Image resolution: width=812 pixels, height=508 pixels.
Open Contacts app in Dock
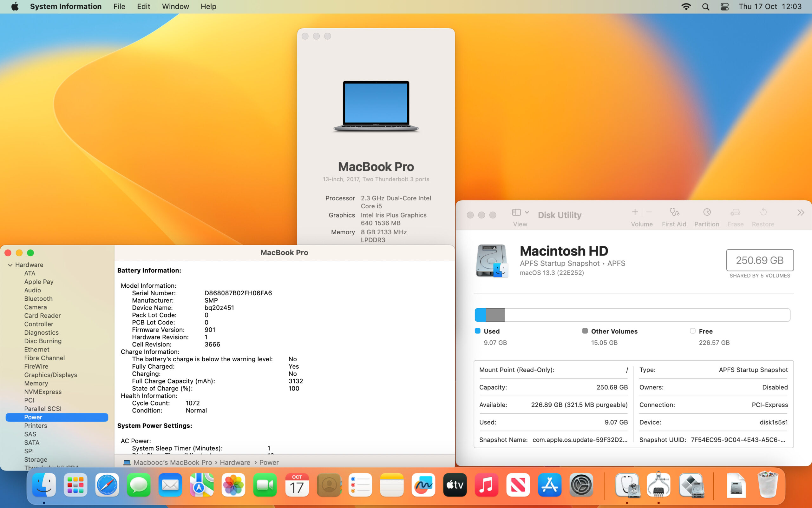click(329, 485)
